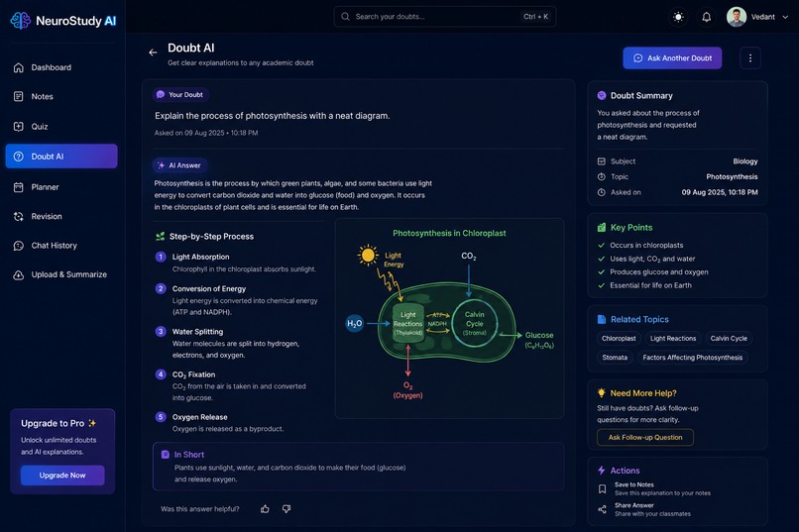The width and height of the screenshot is (799, 532).
Task: Select step 5 Oxygen Release
Action: pos(238,423)
